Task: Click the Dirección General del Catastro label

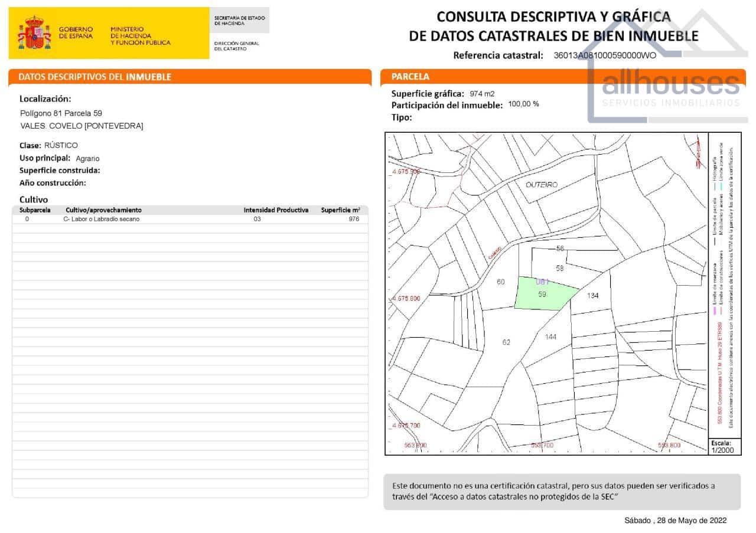Action: pos(236,45)
